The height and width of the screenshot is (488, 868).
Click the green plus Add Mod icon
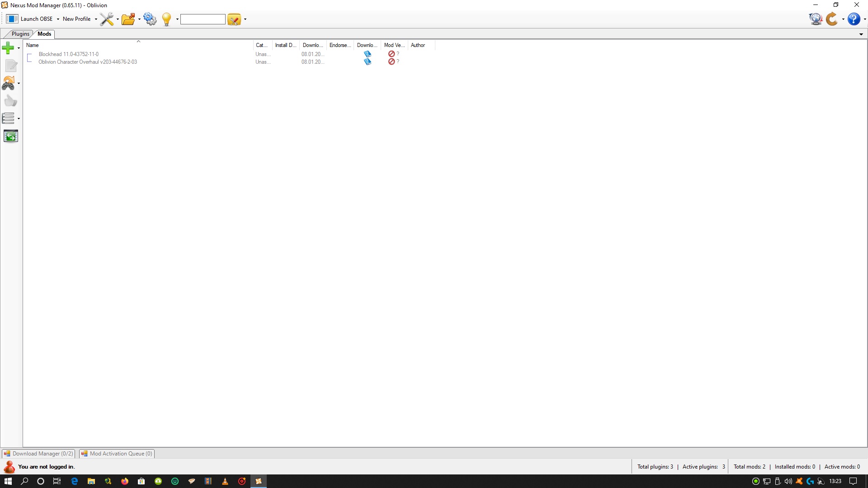[8, 47]
